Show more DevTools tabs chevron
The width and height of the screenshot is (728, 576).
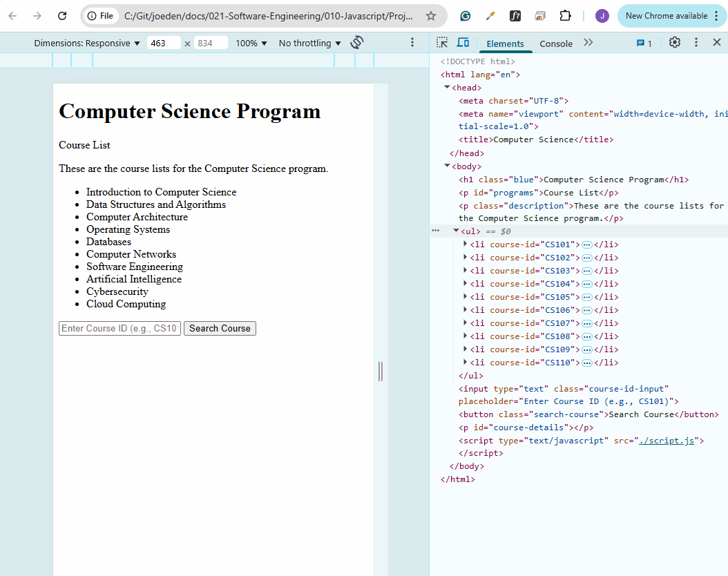point(588,43)
